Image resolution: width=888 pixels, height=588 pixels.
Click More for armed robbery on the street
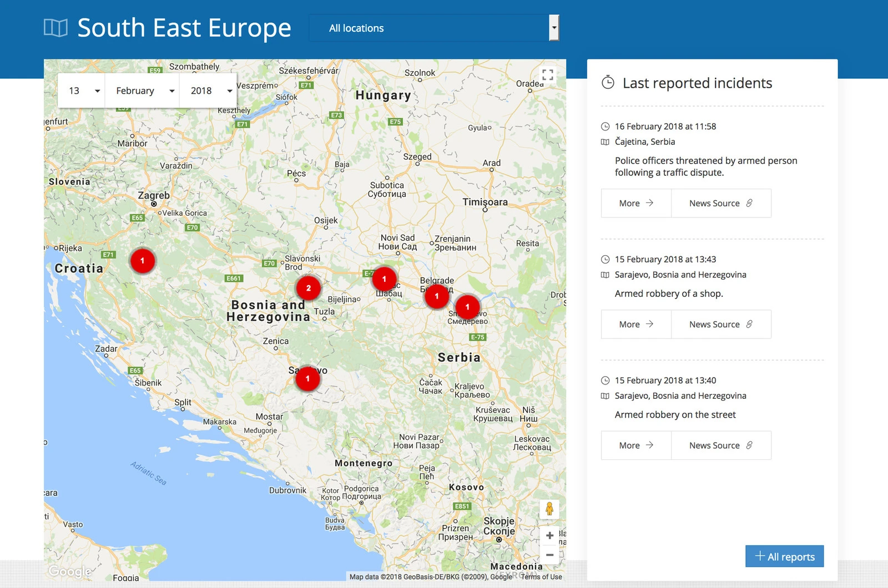636,445
